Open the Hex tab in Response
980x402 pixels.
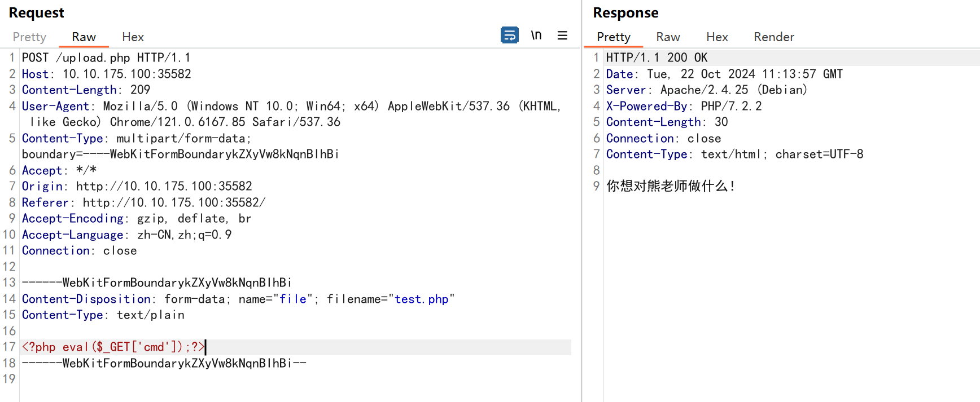pos(717,37)
